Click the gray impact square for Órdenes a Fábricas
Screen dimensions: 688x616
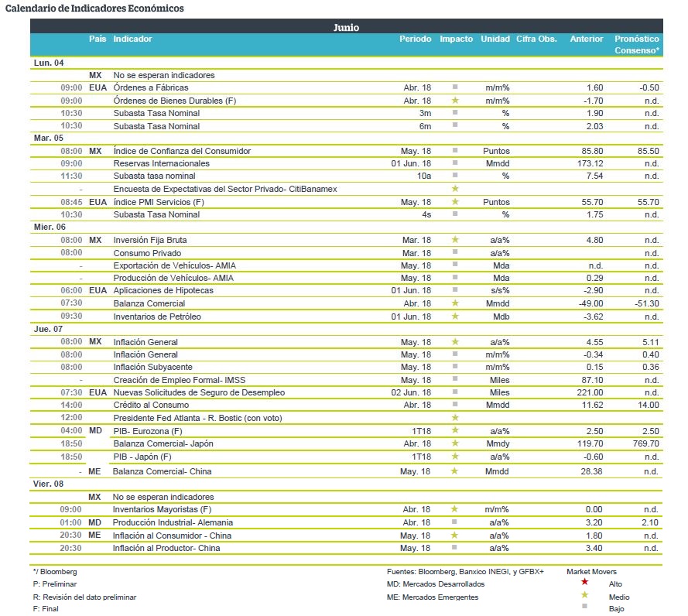(455, 87)
